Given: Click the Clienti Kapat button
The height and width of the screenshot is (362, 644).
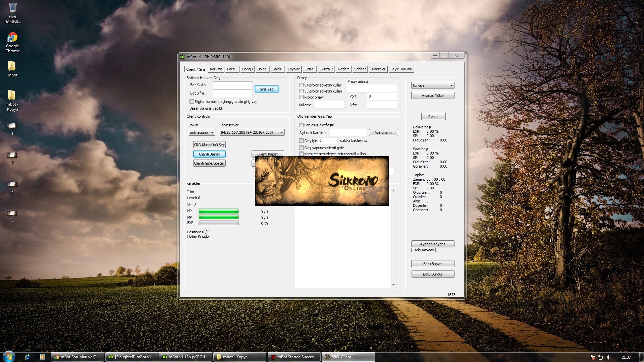Looking at the screenshot, I should point(268,154).
